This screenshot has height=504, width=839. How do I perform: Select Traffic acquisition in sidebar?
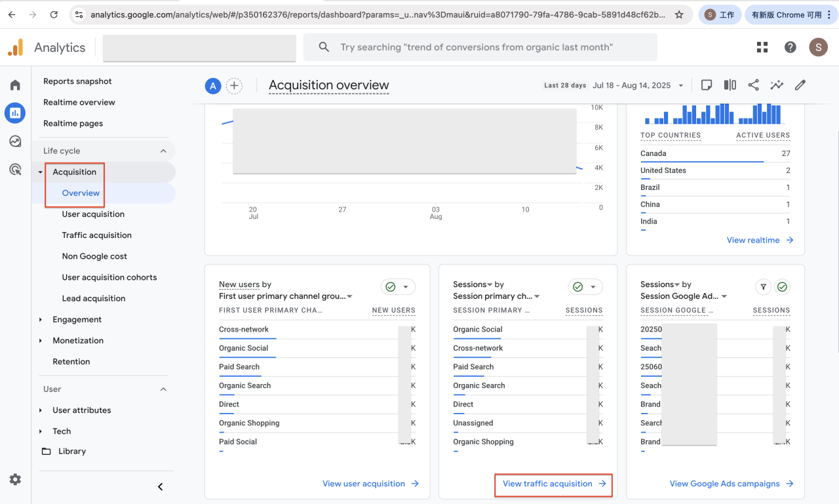click(97, 235)
